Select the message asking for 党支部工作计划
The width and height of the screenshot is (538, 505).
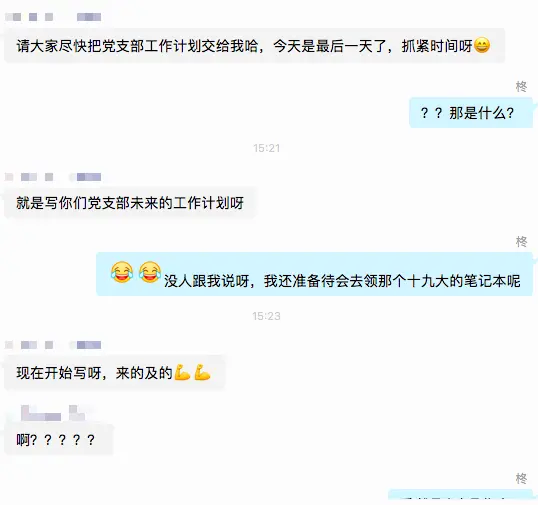click(x=255, y=46)
